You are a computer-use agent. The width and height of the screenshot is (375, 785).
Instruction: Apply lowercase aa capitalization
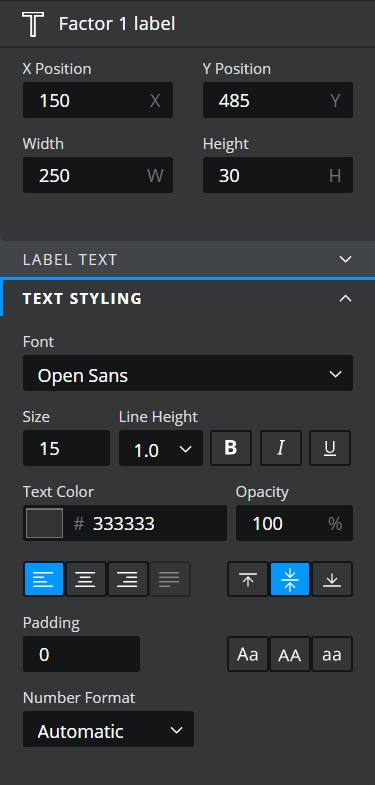click(x=332, y=654)
